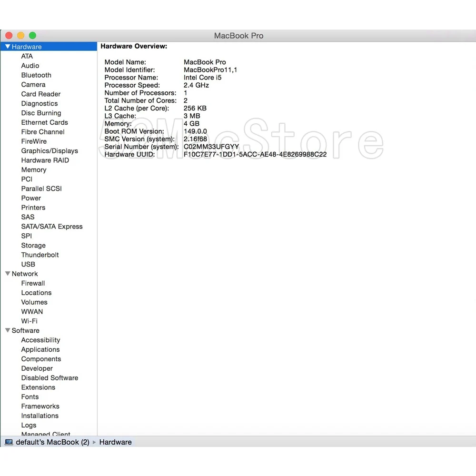Viewport: 476px width, 476px height.
Task: Click the 2.4 GHz processor speed value
Action: click(196, 85)
